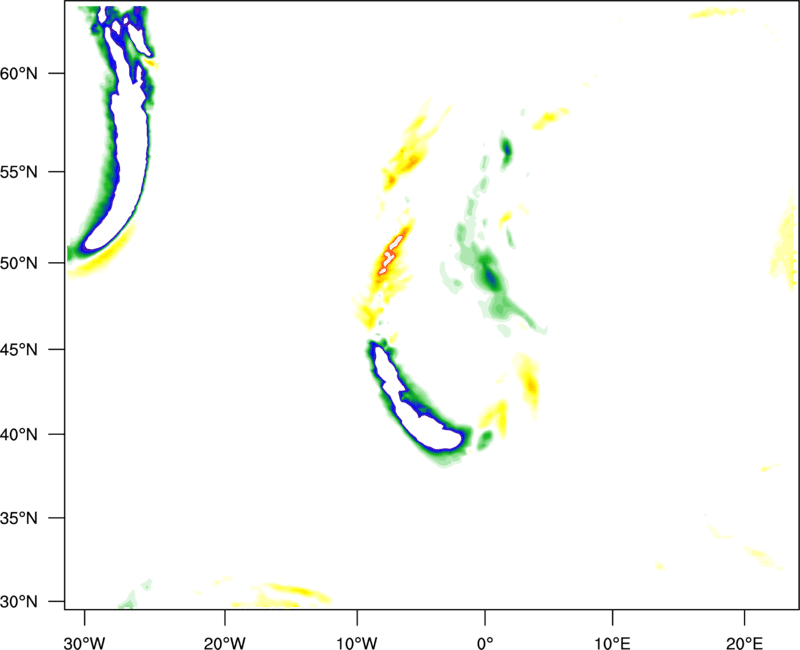This screenshot has height=650, width=800.
Task: Click the 60°N latitude label
Action: click(19, 74)
